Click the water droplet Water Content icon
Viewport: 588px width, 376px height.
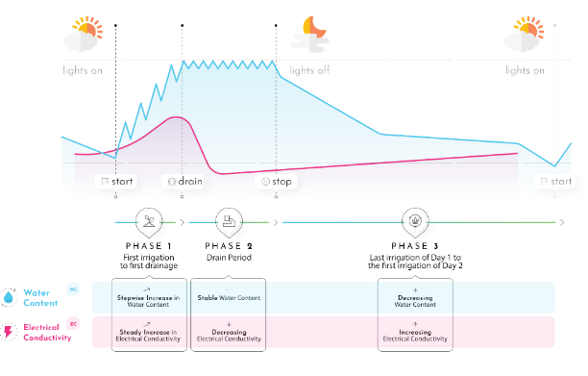pos(9,298)
